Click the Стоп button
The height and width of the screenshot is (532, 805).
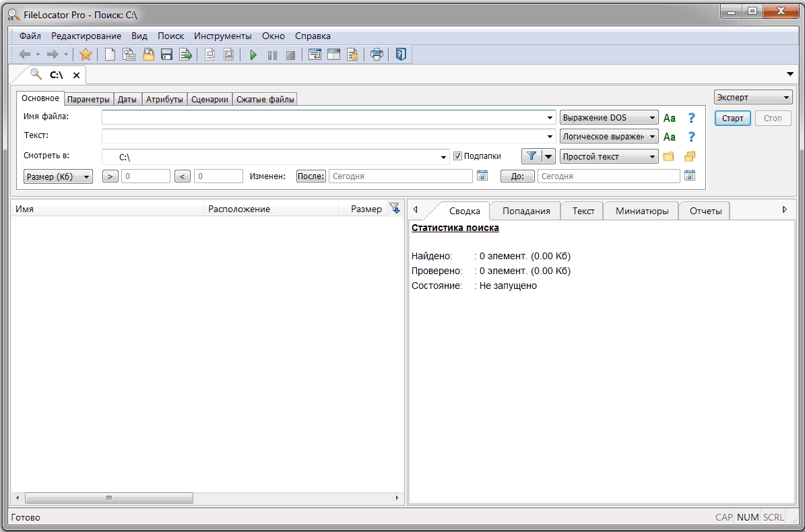pyautogui.click(x=773, y=119)
